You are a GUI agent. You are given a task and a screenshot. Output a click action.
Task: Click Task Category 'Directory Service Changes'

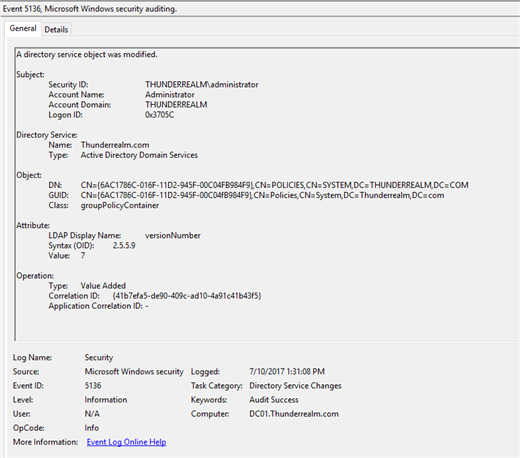[295, 386]
